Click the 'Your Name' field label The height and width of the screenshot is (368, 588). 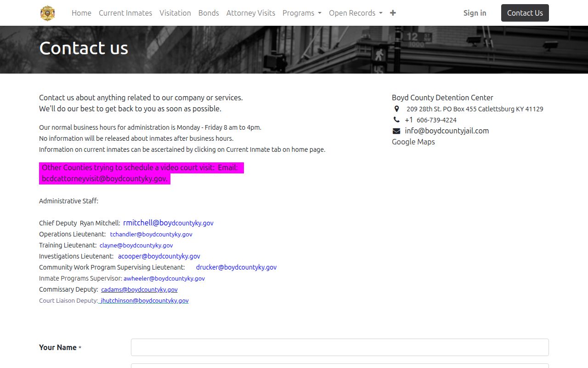point(58,347)
